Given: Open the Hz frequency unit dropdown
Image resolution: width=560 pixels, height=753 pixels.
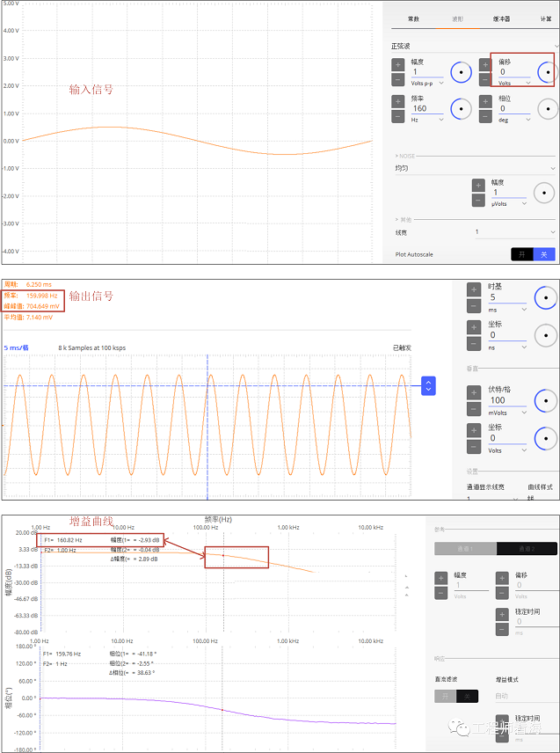Looking at the screenshot, I should [427, 120].
